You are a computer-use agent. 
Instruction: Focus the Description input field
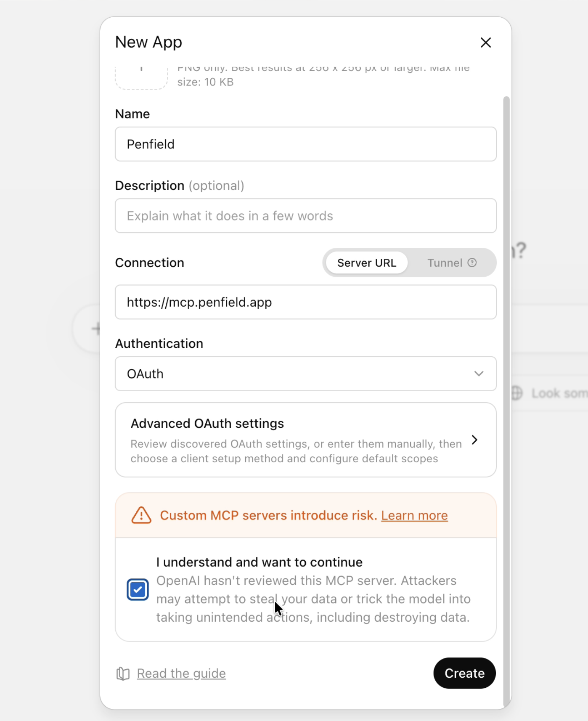306,216
